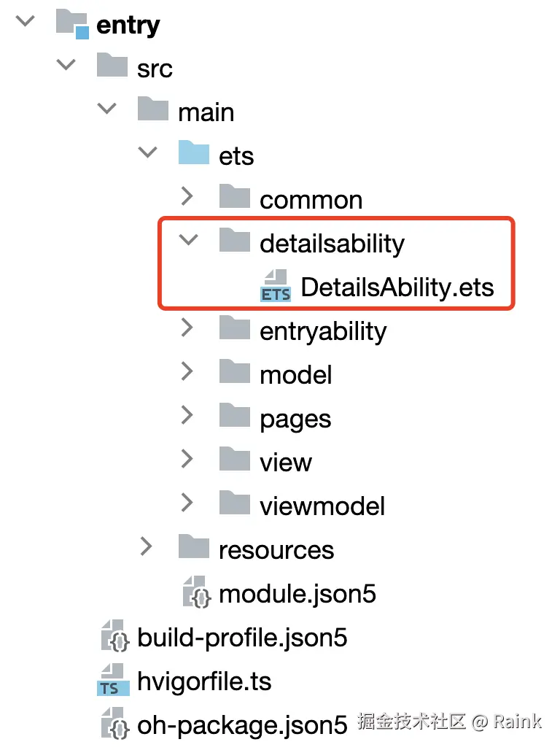Collapse the entry module node
The height and width of the screenshot is (750, 560).
point(26,21)
